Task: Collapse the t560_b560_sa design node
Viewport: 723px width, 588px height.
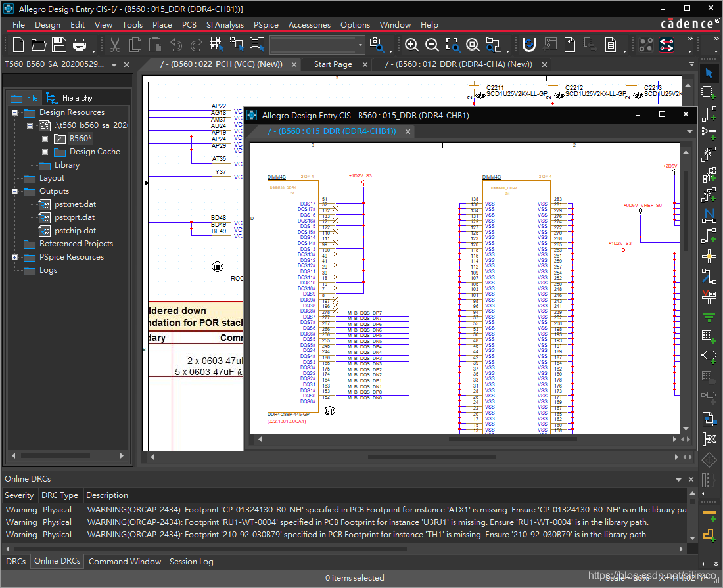Action: [x=30, y=125]
